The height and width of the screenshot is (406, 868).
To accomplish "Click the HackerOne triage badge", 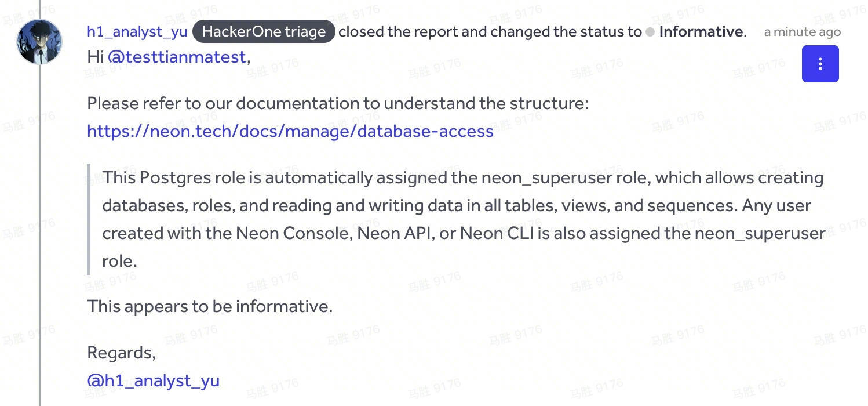I will click(x=264, y=32).
